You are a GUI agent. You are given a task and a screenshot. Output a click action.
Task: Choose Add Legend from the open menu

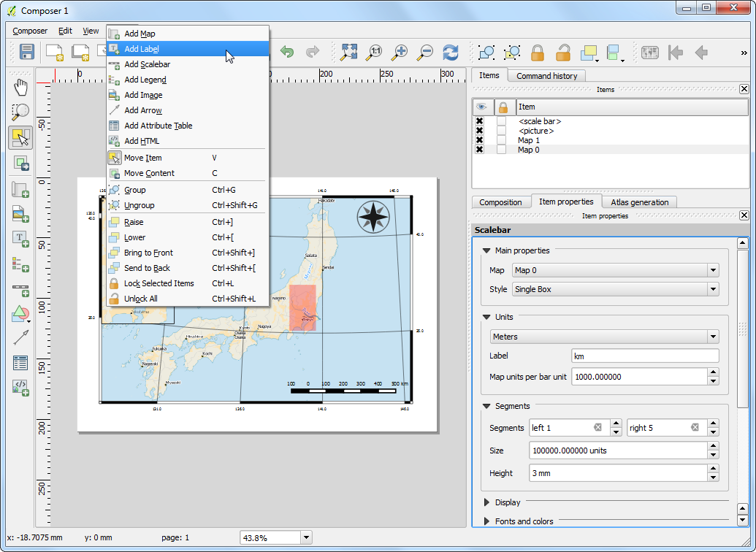click(145, 80)
